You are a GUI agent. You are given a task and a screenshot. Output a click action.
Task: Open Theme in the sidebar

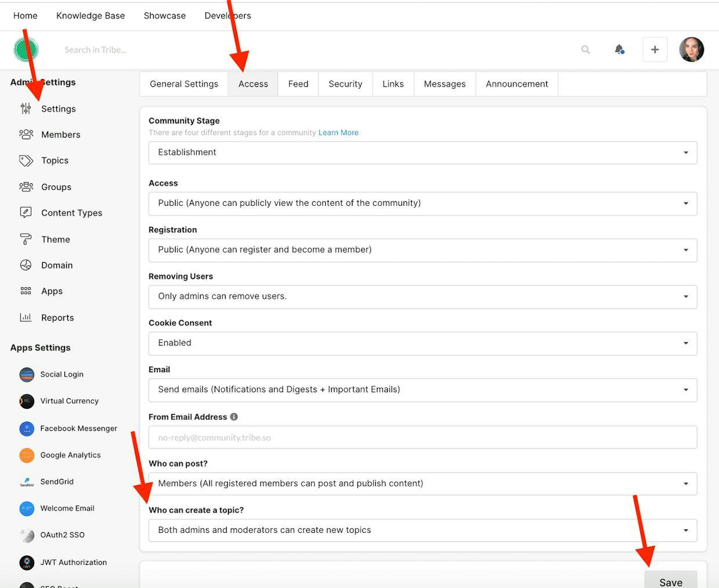tap(56, 239)
